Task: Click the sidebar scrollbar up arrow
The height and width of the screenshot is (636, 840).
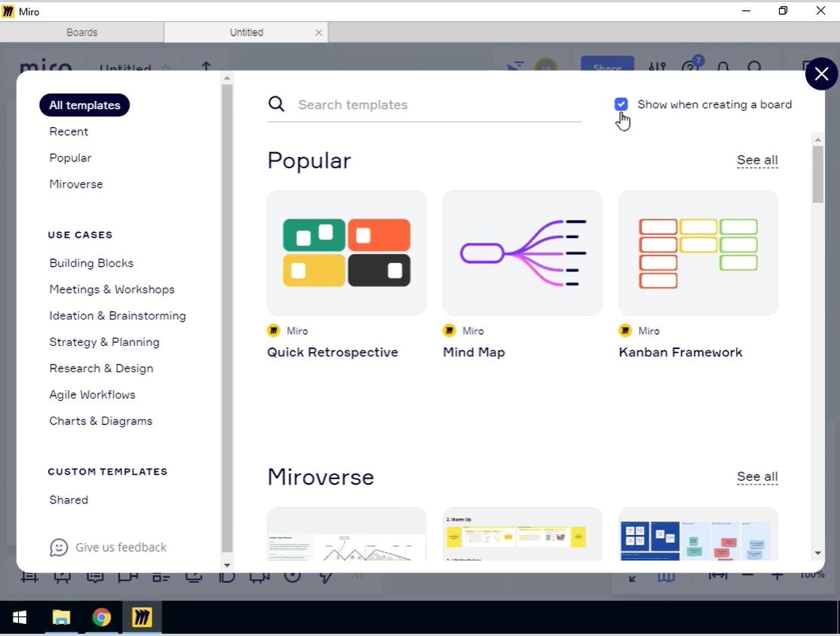Action: pyautogui.click(x=228, y=78)
